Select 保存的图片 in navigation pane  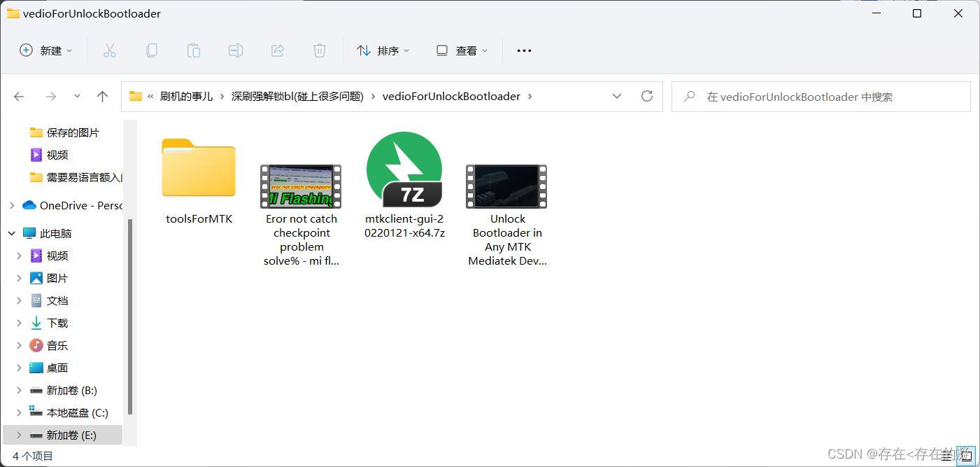(63, 132)
